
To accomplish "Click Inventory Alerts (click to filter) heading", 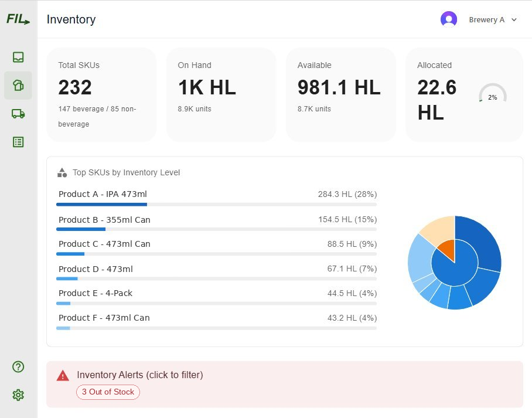I will click(140, 375).
